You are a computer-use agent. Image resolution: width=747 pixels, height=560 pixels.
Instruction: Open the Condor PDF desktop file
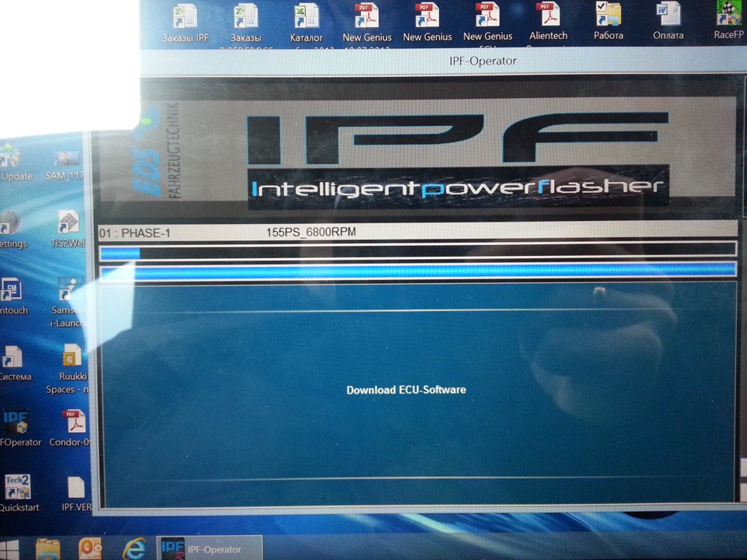(70, 428)
